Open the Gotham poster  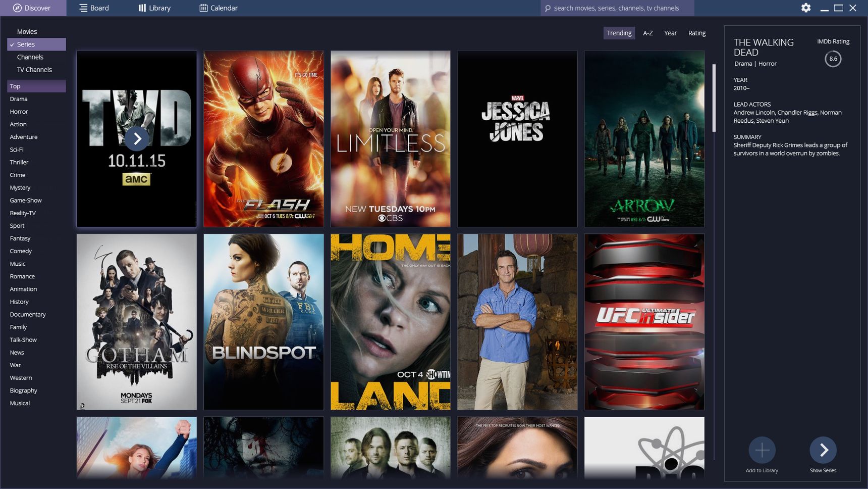pyautogui.click(x=137, y=322)
